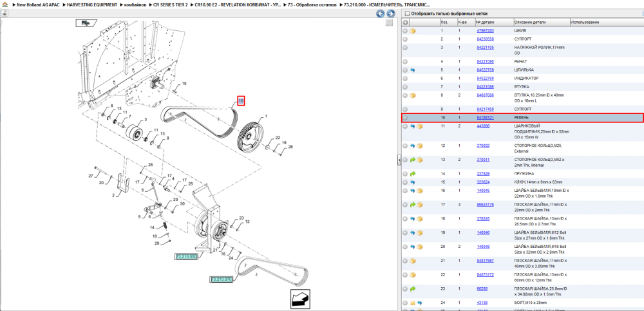Click green arrow icon in row 337829
The height and width of the screenshot is (311, 644).
(413, 174)
